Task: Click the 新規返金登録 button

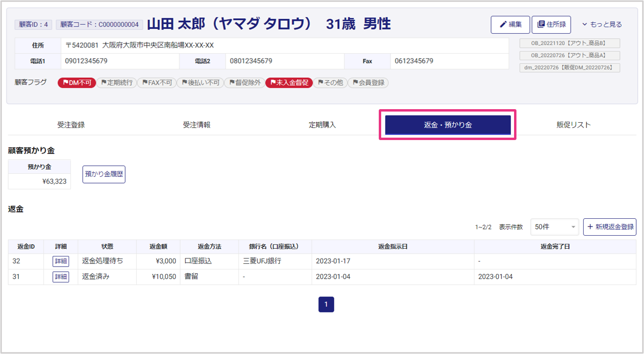Action: (x=610, y=227)
